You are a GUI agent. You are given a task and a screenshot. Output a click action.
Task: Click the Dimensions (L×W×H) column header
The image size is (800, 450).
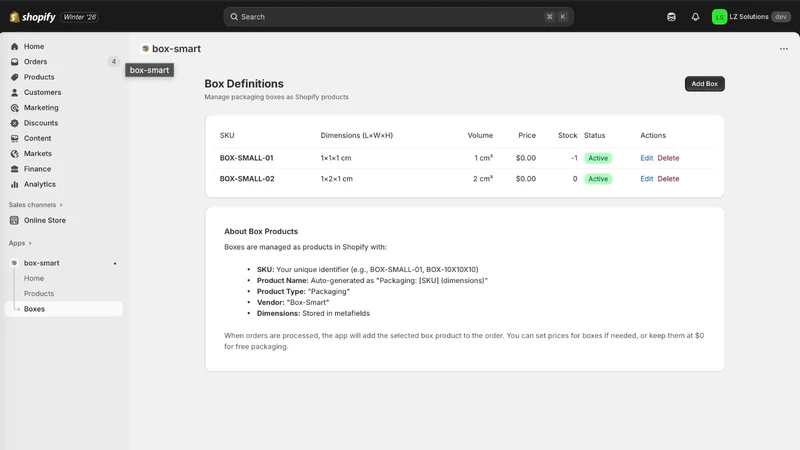(x=357, y=135)
